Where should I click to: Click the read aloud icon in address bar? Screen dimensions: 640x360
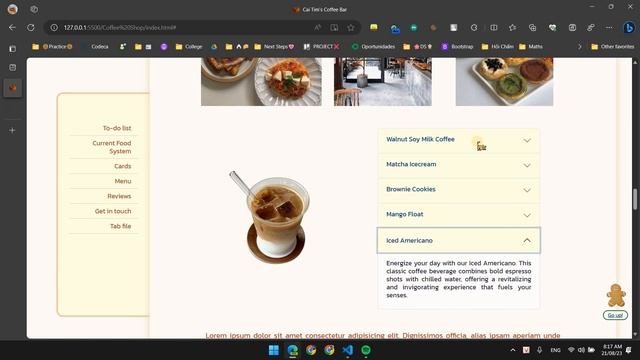coord(318,28)
